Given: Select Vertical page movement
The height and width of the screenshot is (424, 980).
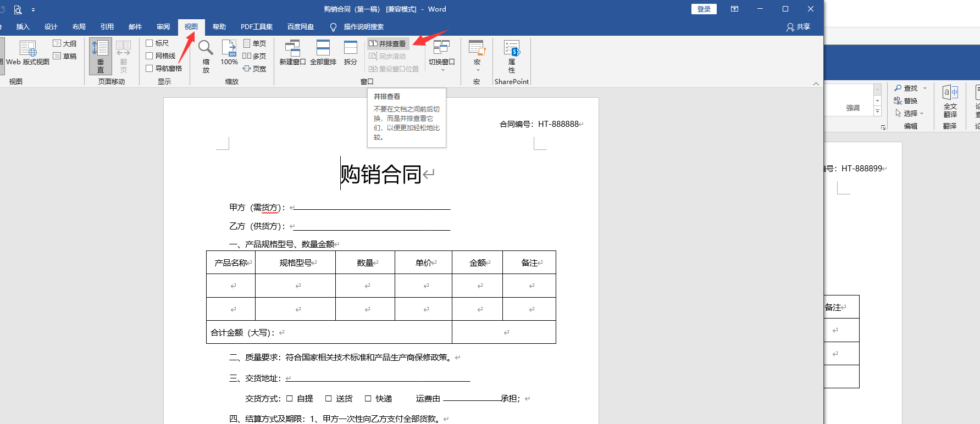Looking at the screenshot, I should (x=101, y=55).
